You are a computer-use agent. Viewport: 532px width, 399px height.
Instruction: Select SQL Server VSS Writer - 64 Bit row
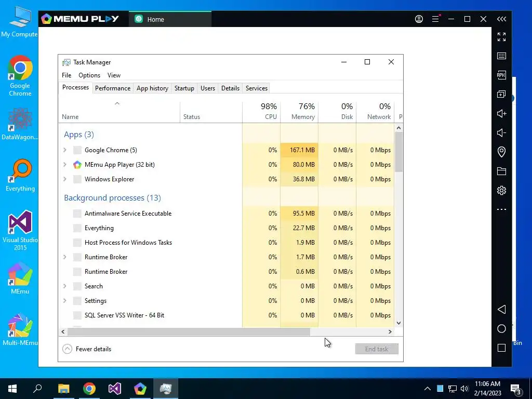pos(227,315)
